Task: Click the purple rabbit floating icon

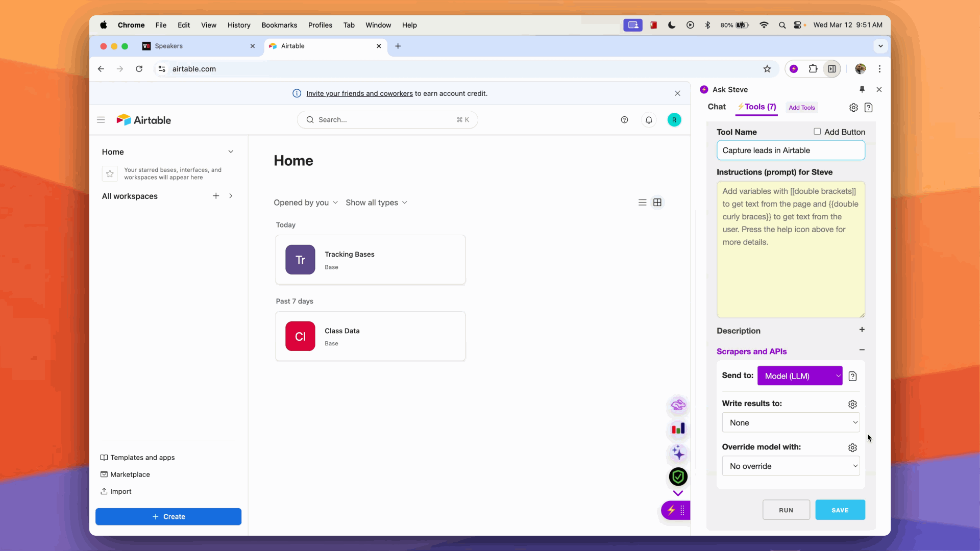Action: [678, 406]
